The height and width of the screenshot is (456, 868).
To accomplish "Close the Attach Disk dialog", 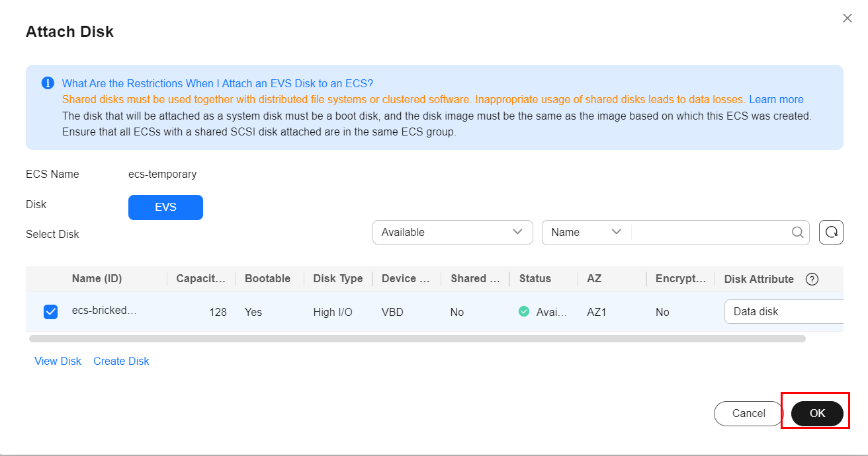I will pos(847,19).
